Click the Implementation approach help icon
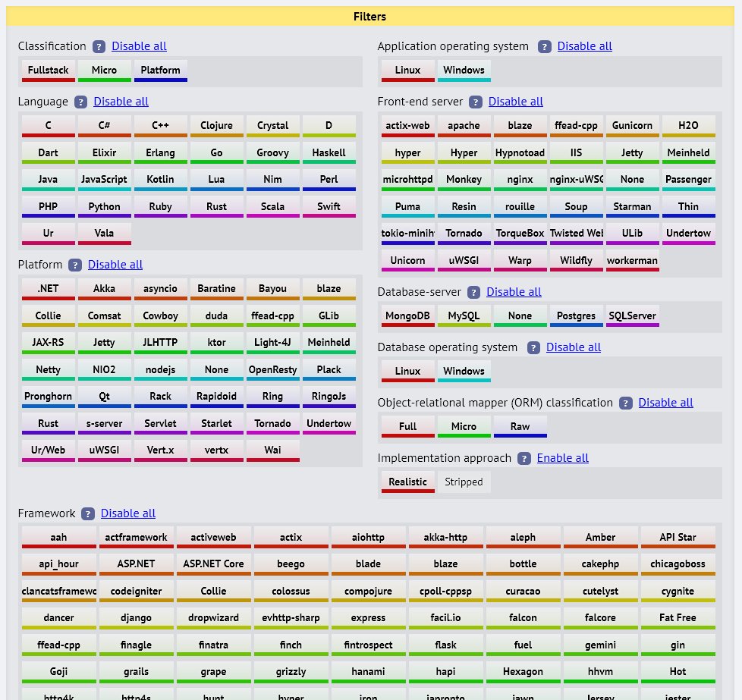This screenshot has height=700, width=742. coord(524,458)
